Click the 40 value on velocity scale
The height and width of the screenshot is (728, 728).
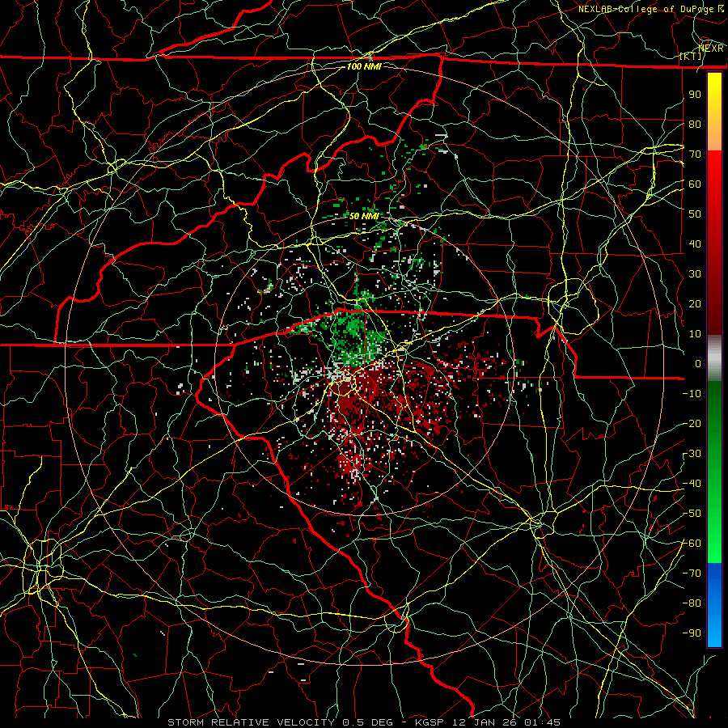click(695, 243)
